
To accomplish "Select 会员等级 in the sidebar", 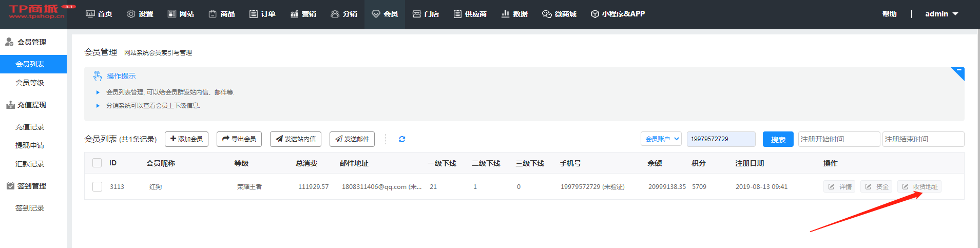I will (x=30, y=83).
